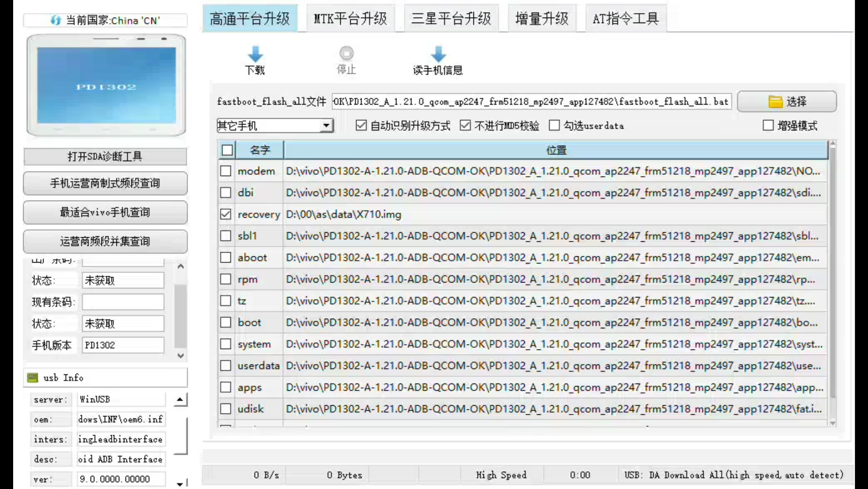The width and height of the screenshot is (868, 489).
Task: Click the fastboot_flash_all file path field
Action: point(530,101)
